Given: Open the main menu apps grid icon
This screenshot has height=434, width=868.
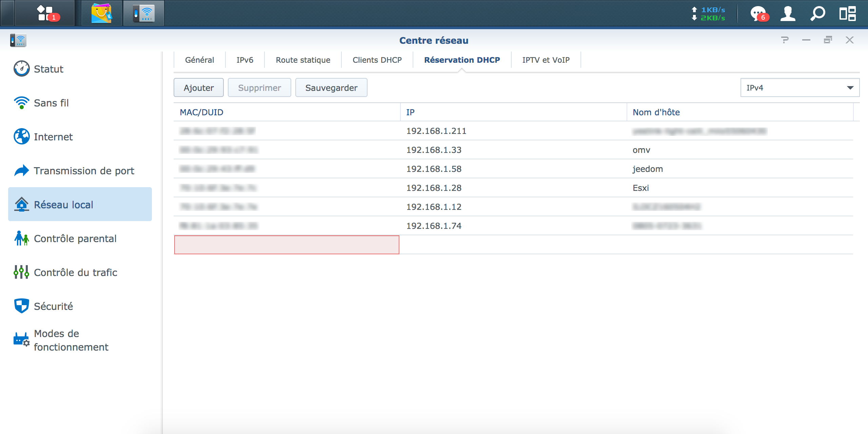Looking at the screenshot, I should (x=45, y=13).
